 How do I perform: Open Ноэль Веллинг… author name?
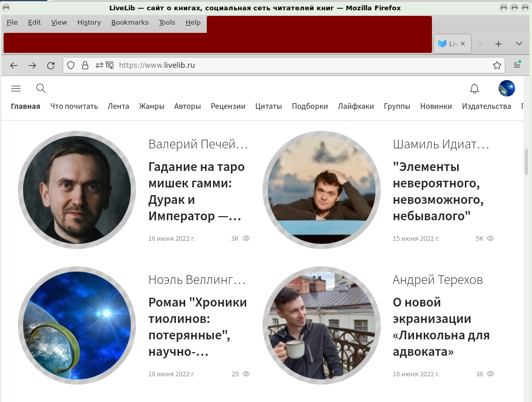click(x=197, y=280)
